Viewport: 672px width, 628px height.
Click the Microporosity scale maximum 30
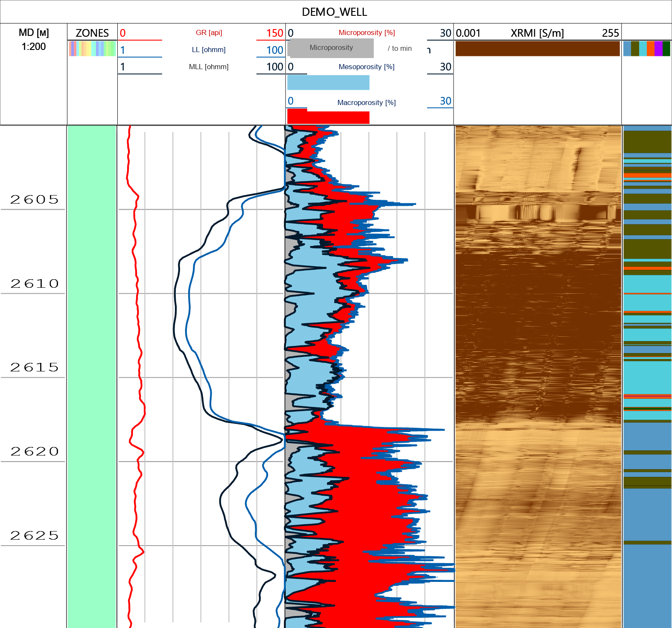pyautogui.click(x=445, y=33)
